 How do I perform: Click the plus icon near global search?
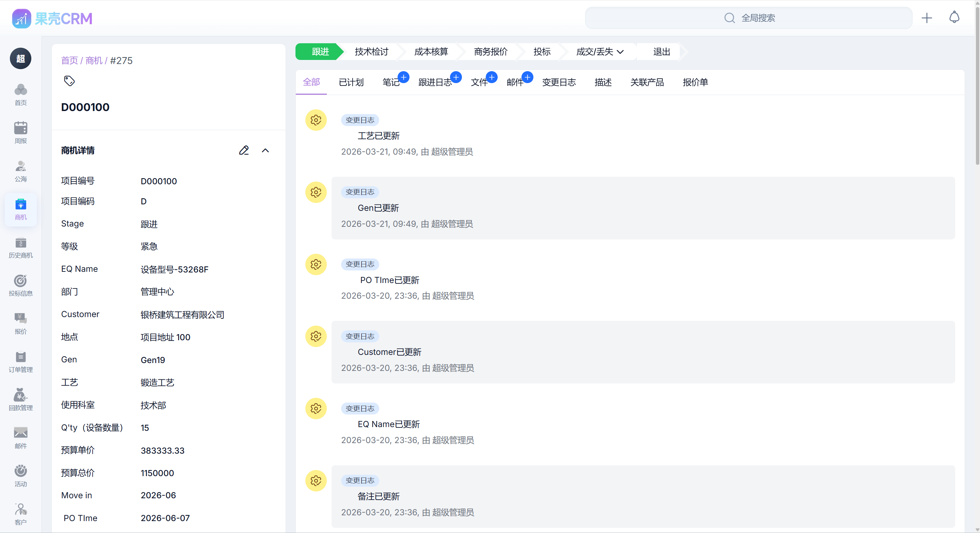[927, 17]
